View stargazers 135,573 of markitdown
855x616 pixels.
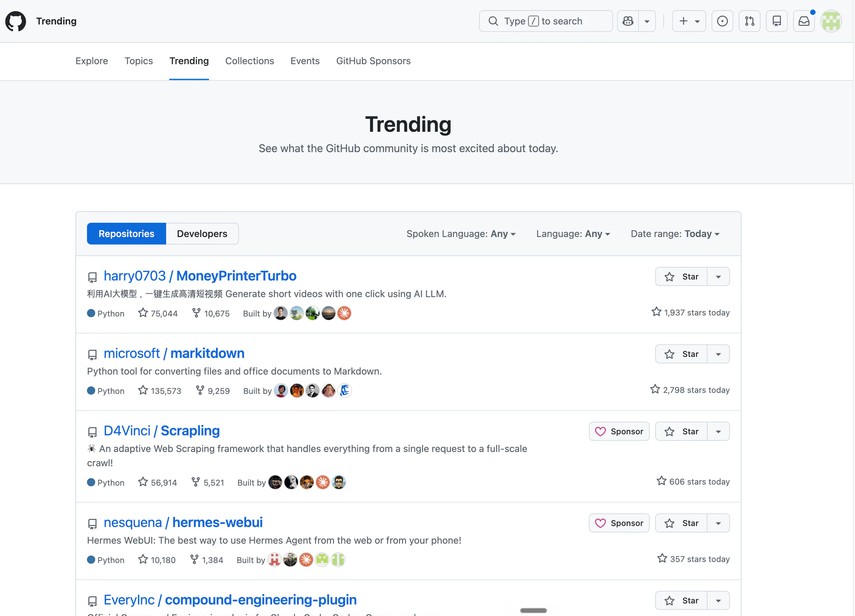click(x=160, y=391)
